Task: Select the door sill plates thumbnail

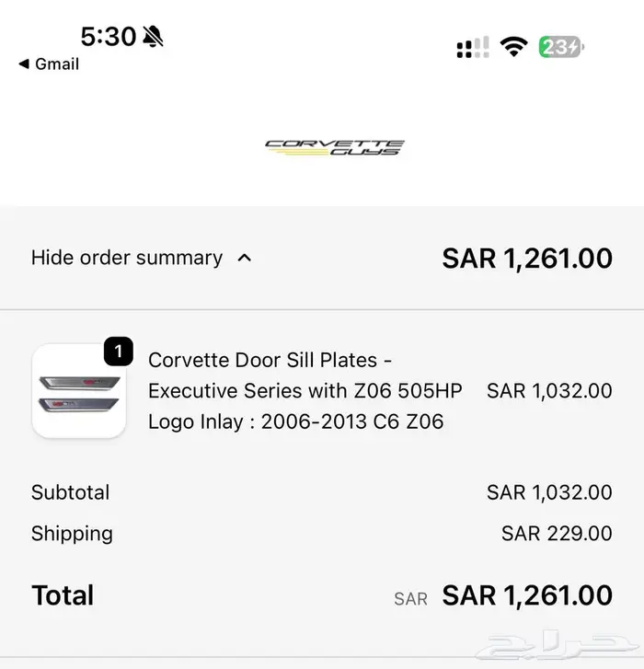Action: [78, 391]
